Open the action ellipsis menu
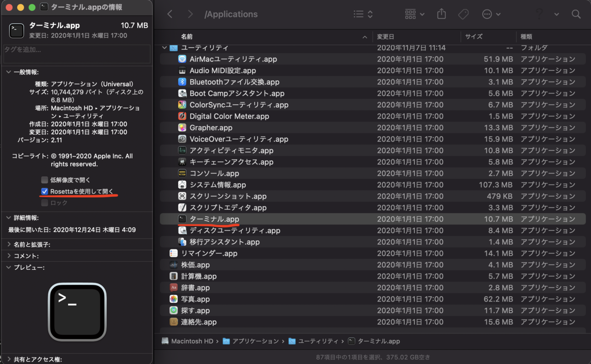The height and width of the screenshot is (364, 591). tap(491, 14)
